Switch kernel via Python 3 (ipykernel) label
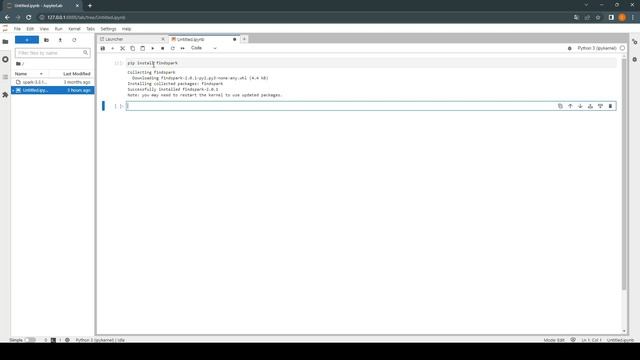Viewport: 640px width, 360px height. point(597,48)
